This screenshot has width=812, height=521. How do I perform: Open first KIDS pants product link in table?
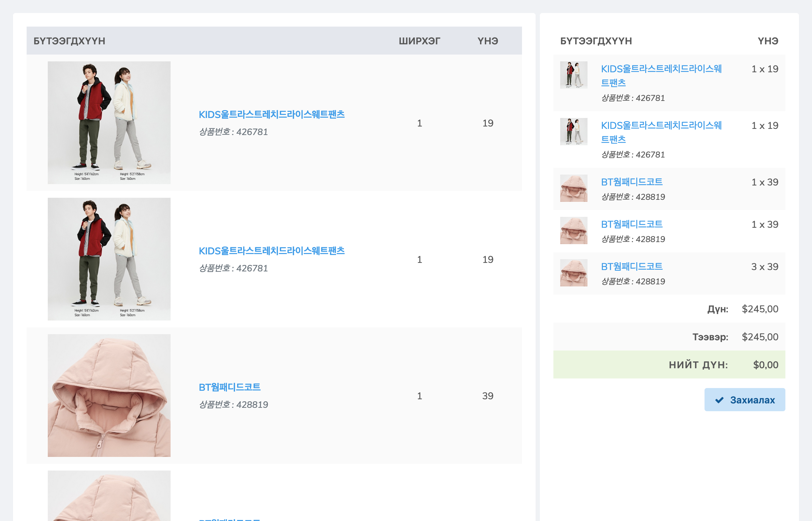(x=272, y=114)
